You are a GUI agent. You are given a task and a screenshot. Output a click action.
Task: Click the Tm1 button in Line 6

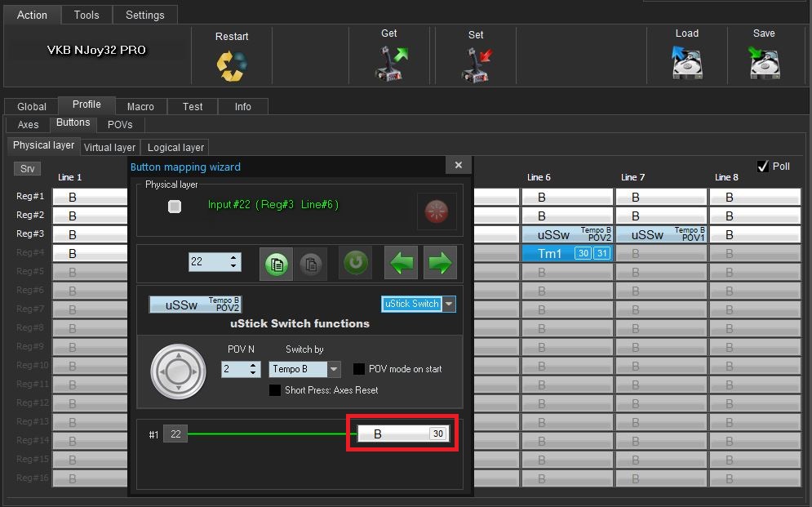click(x=550, y=254)
